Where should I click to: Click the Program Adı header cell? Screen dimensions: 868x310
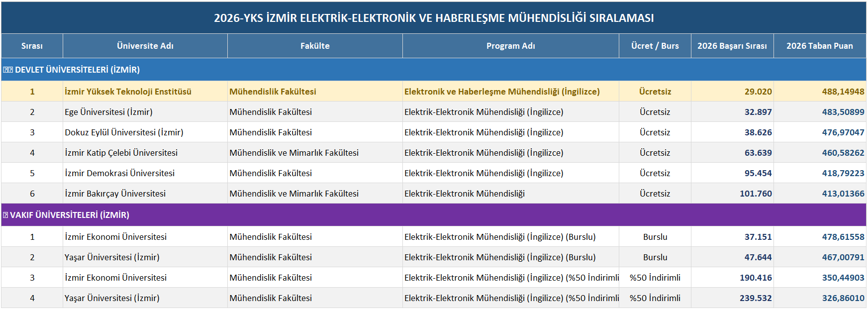511,46
